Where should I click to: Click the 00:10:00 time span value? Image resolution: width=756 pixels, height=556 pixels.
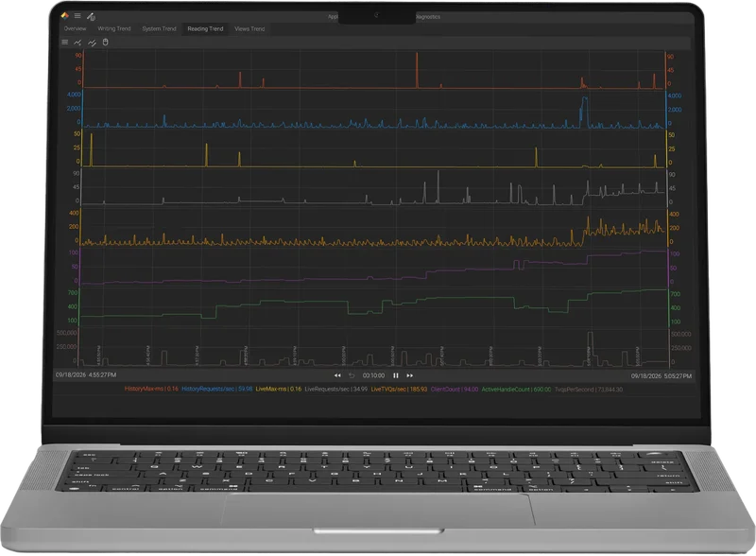(373, 375)
